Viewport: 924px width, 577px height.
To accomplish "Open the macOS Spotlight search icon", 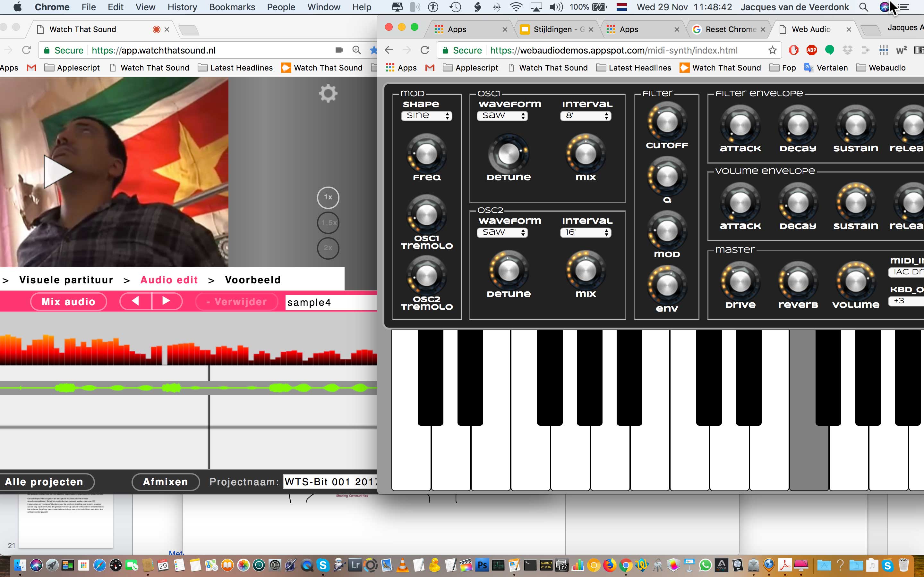I will click(863, 7).
